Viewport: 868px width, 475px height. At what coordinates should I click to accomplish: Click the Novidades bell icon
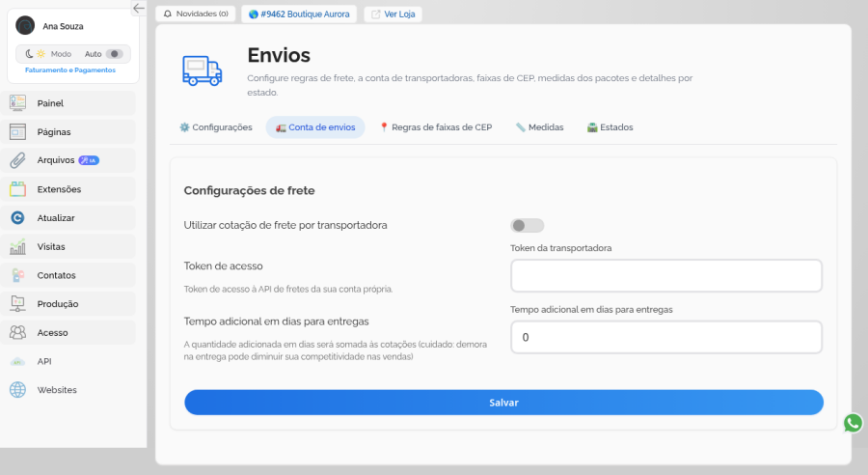click(x=168, y=14)
